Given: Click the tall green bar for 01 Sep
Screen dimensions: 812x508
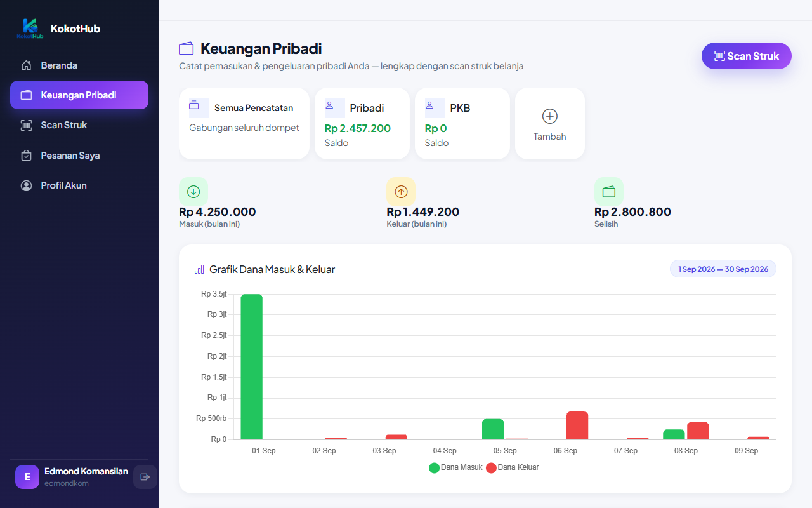Looking at the screenshot, I should point(252,367).
